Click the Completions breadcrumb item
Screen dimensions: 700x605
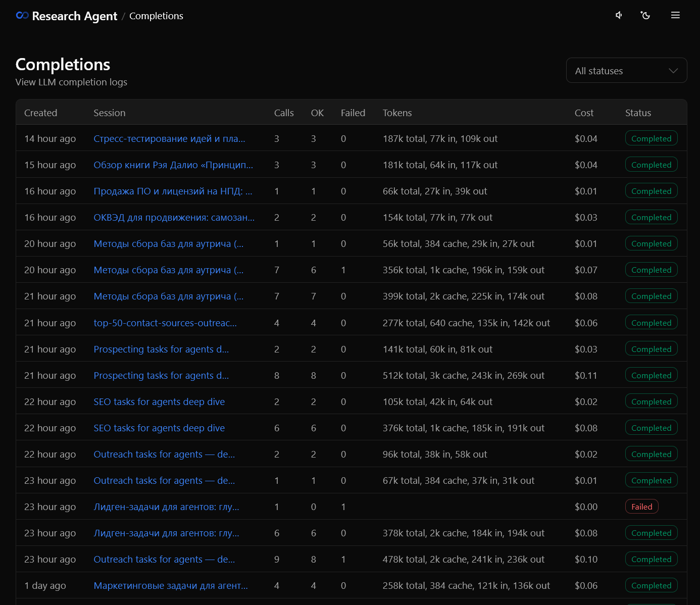click(156, 16)
